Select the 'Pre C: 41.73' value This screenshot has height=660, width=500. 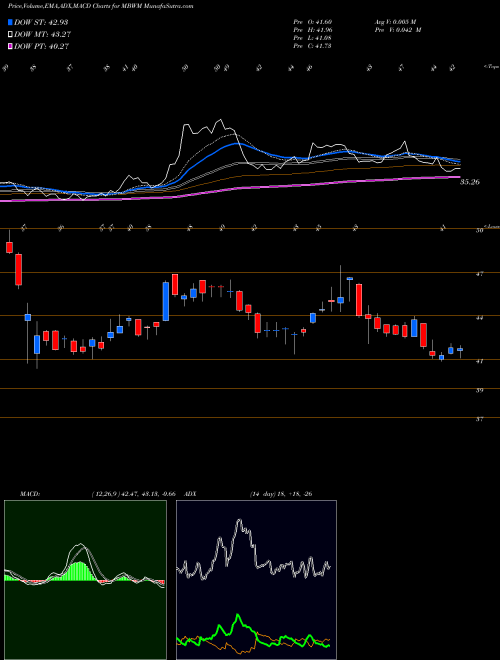pos(313,46)
